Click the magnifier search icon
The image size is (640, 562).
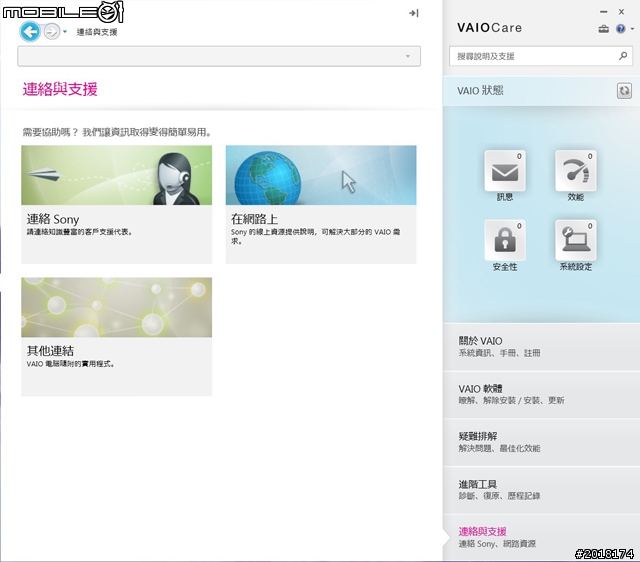point(623,56)
